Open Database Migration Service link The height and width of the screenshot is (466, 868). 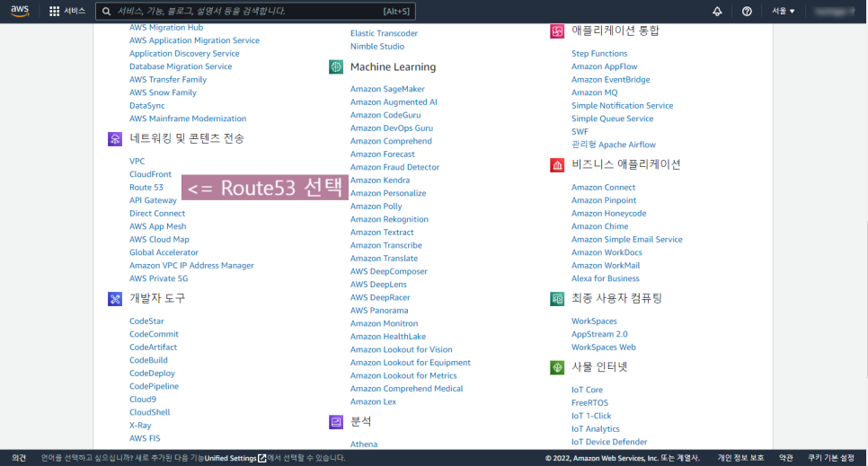click(x=181, y=66)
